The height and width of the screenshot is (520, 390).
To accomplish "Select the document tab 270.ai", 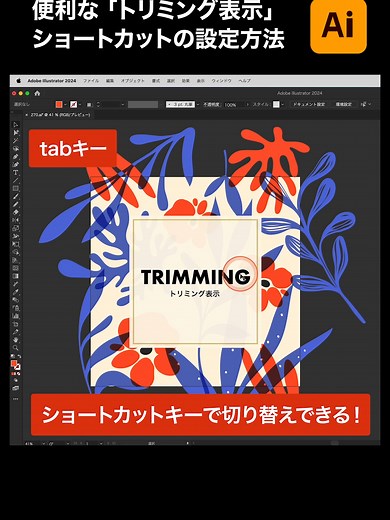I will [x=60, y=115].
